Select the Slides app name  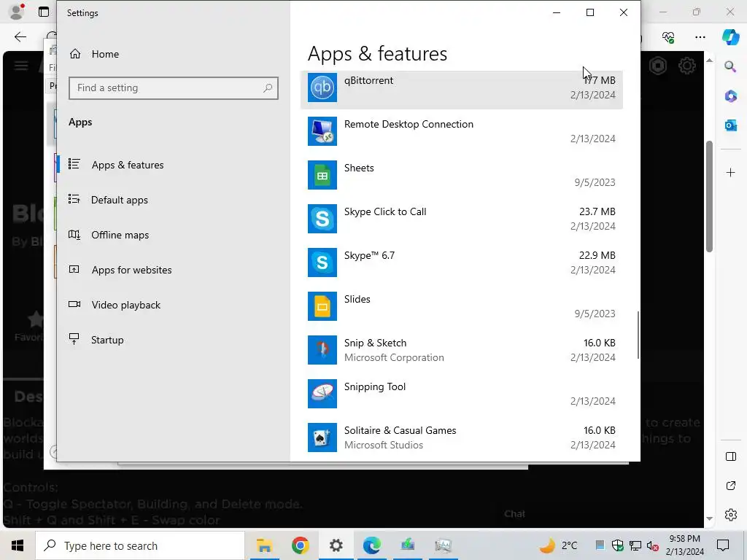coord(357,300)
